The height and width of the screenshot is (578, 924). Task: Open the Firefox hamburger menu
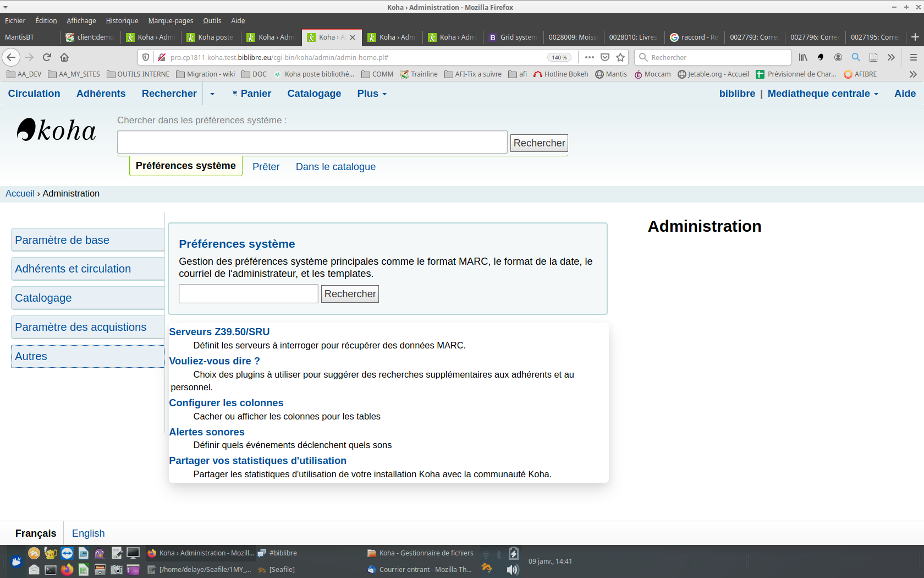913,57
